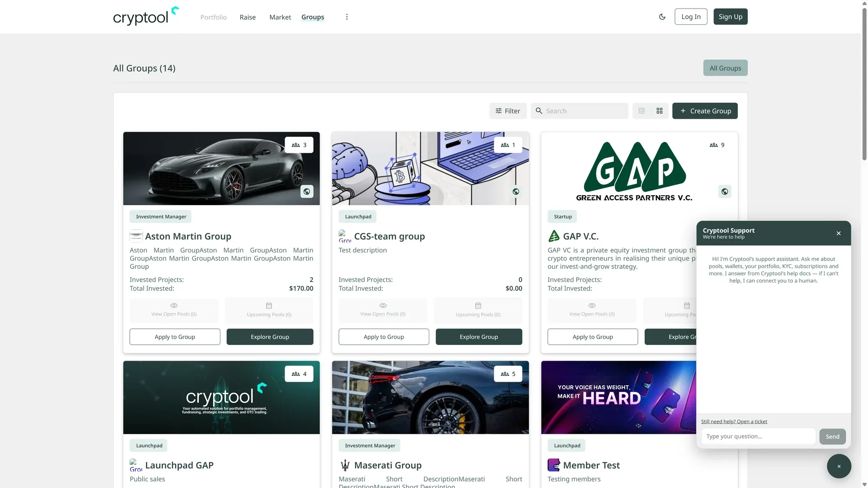Screen dimensions: 868x488
Task: Collapse chat with round floating button
Action: coord(839,466)
